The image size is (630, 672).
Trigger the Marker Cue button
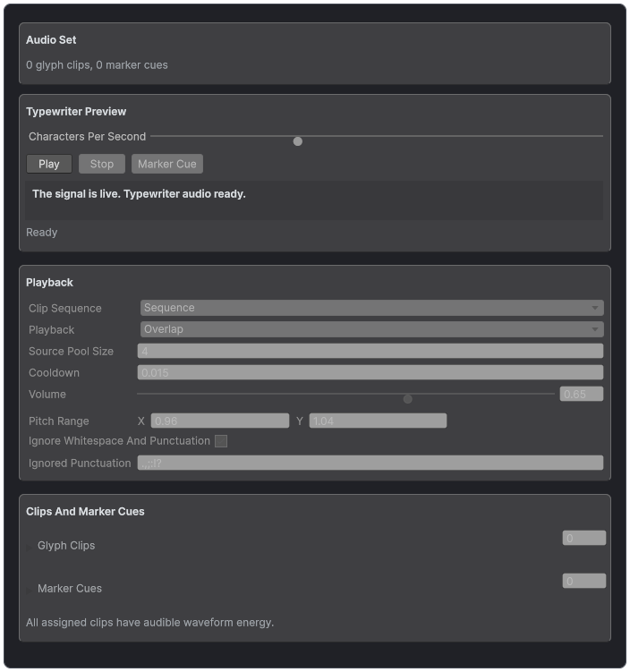[x=167, y=164]
